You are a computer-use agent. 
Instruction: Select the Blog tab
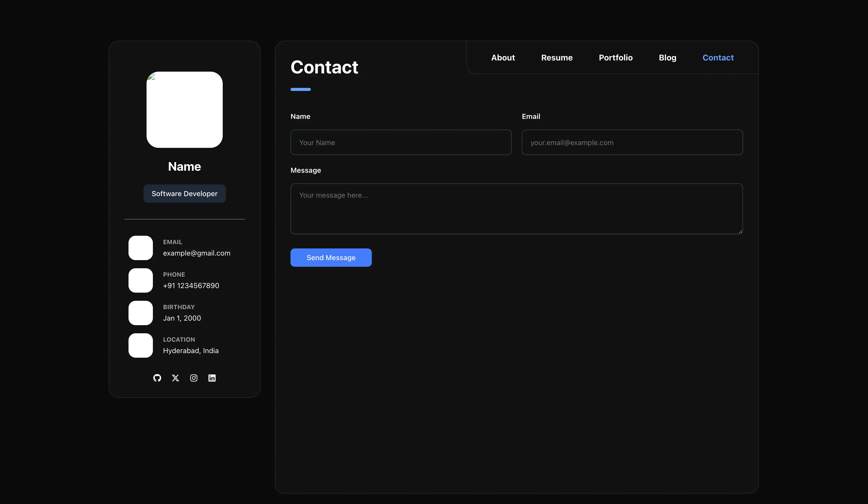tap(667, 57)
